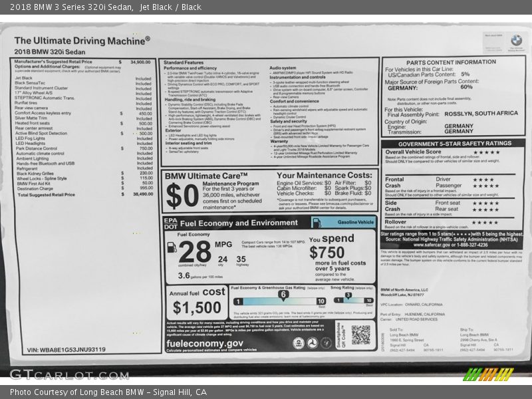Click the 'Wheel Locks - Spline Style' row
This screenshot has width=532, height=399.
pyautogui.click(x=85, y=178)
